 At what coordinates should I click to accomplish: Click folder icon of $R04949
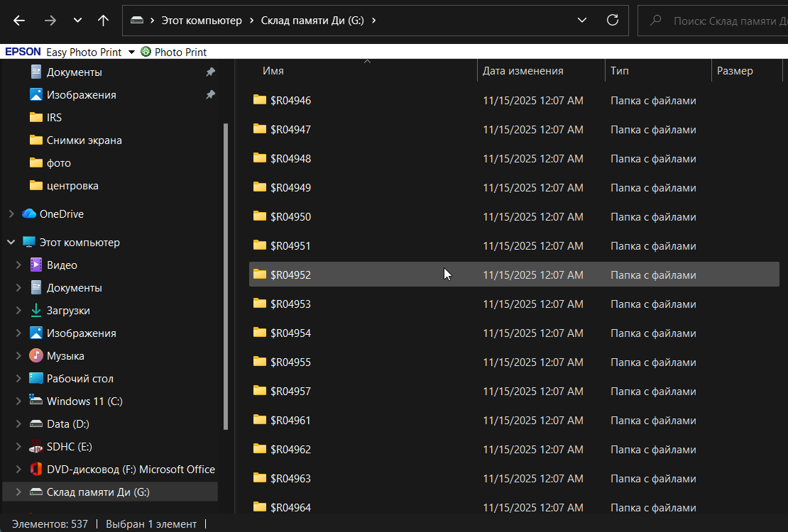(x=259, y=187)
